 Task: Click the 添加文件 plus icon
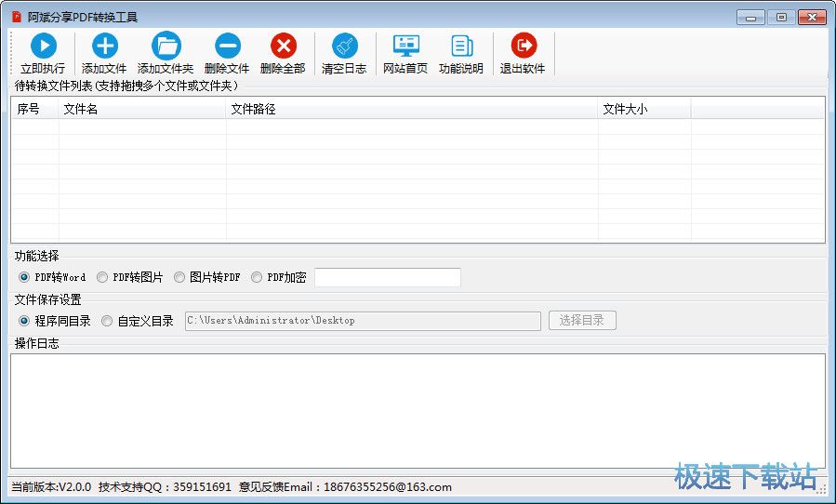click(104, 46)
